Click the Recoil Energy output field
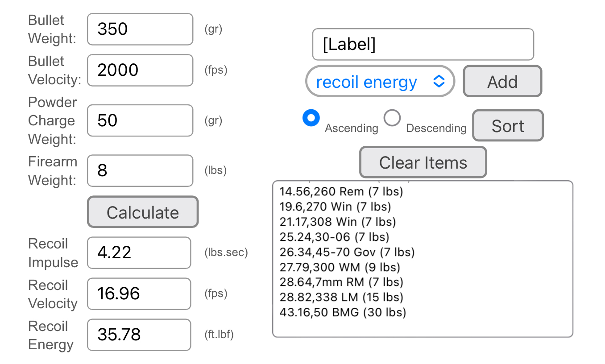605x364 pixels. 139,335
